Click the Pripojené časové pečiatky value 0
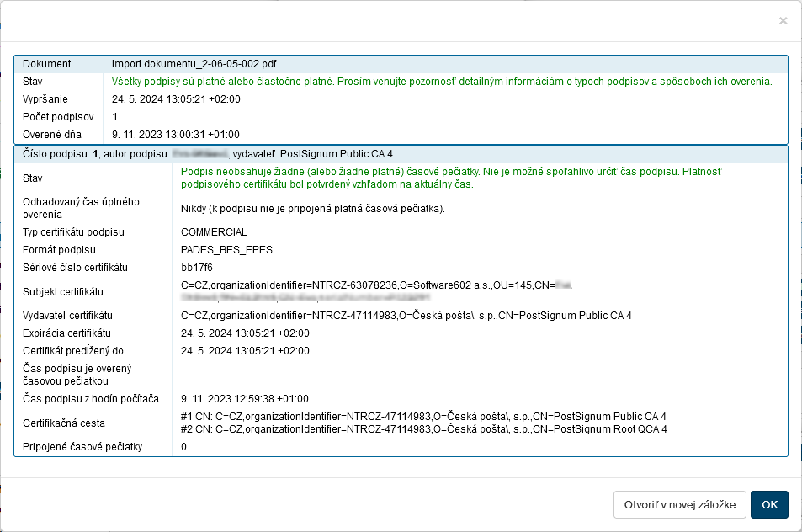Image resolution: width=802 pixels, height=532 pixels. click(x=184, y=447)
